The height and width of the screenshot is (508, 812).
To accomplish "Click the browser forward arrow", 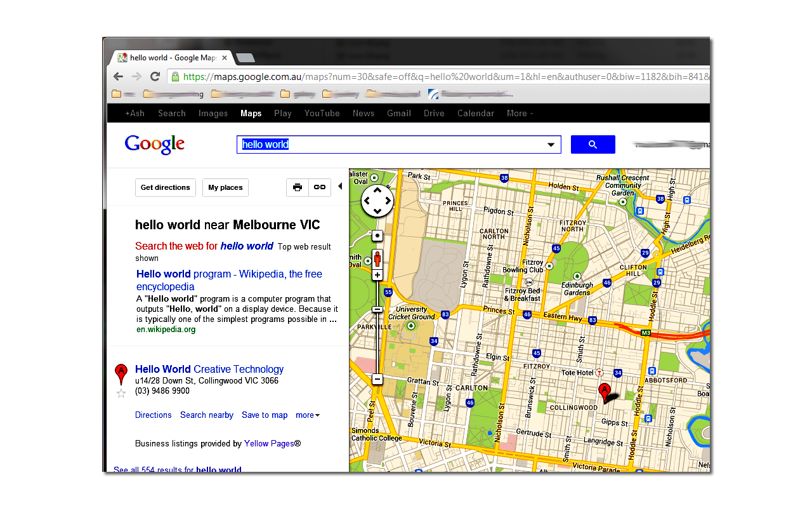I will click(136, 77).
